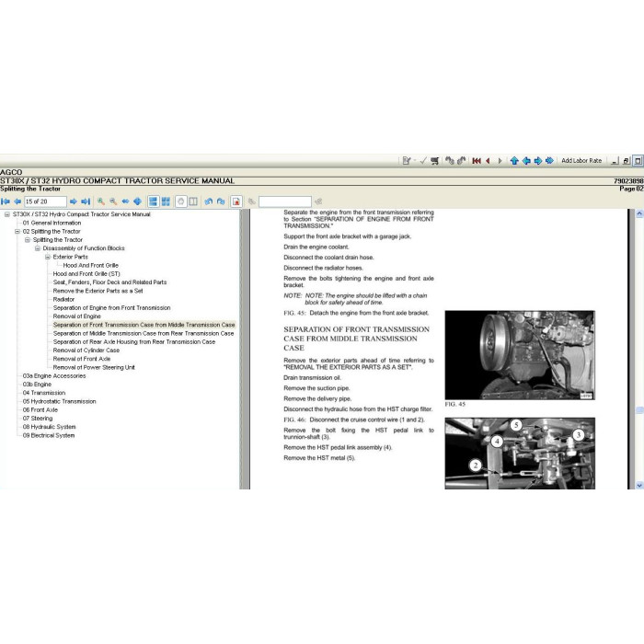Open Separation of Middle Transmission Case from Rear
The height and width of the screenshot is (644, 644).
click(144, 333)
